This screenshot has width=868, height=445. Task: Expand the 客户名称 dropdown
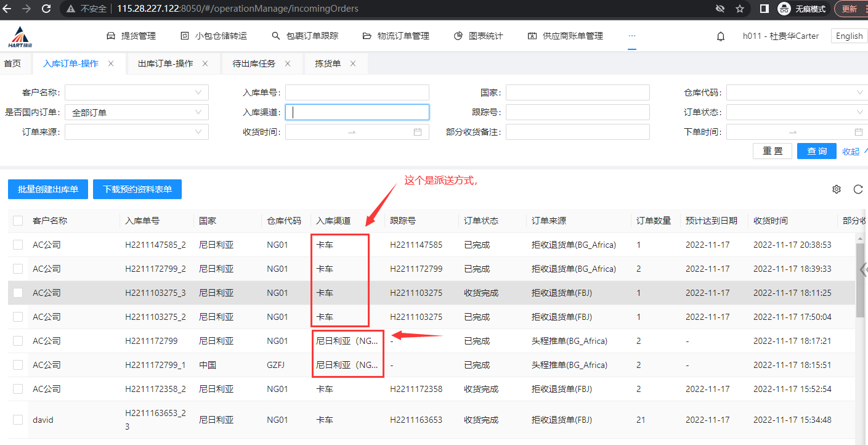[137, 92]
